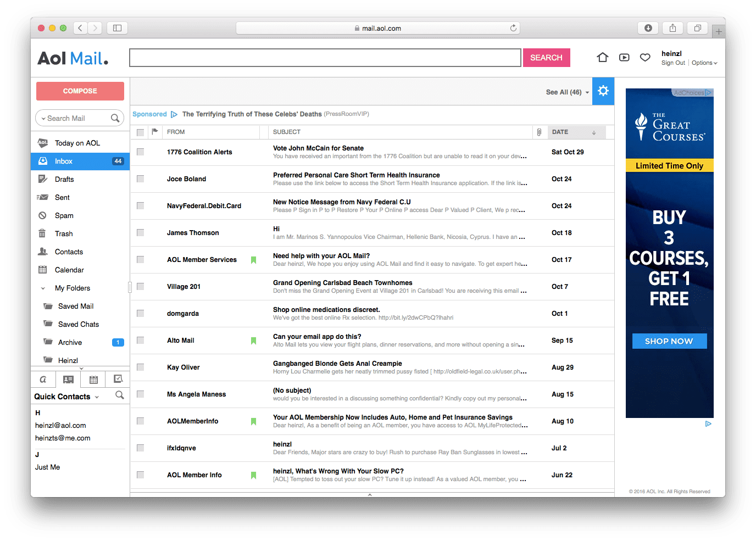This screenshot has width=756, height=541.
Task: Sort messages by SUBJECT column
Action: pos(287,132)
